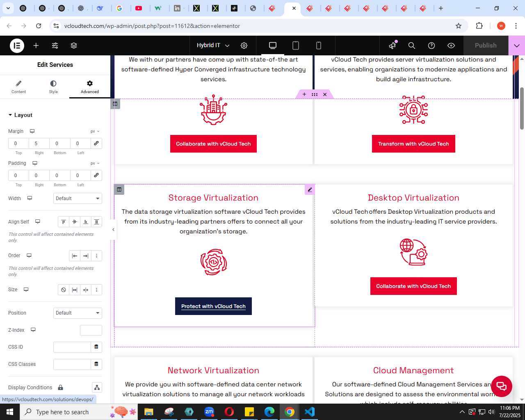Viewport: 525px width, 420px height.
Task: Set Align Self to Stretch
Action: coord(97,222)
